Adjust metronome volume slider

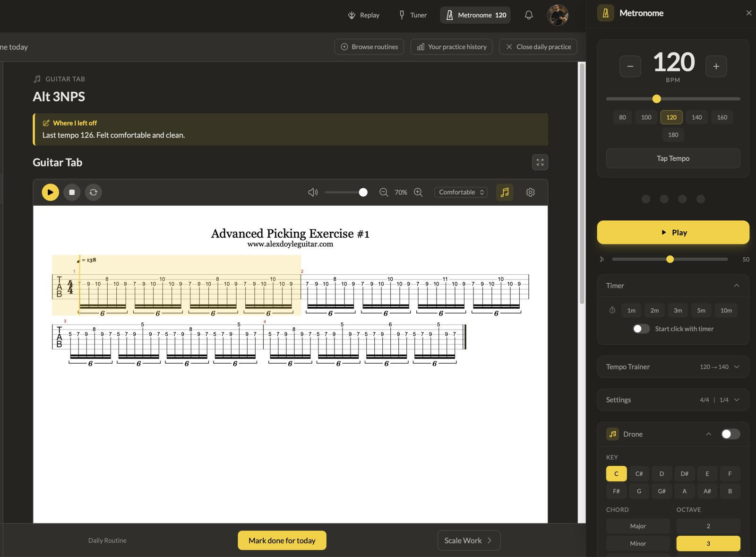670,259
